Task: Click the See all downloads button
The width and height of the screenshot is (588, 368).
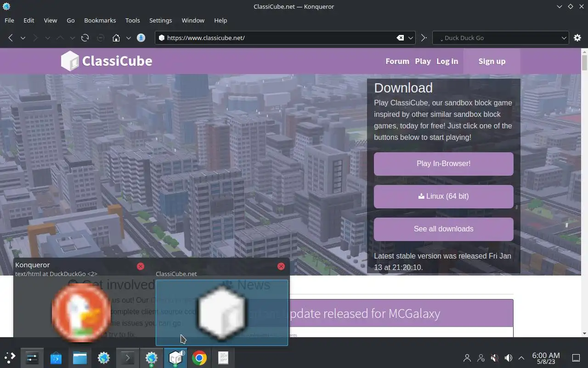Action: [443, 229]
